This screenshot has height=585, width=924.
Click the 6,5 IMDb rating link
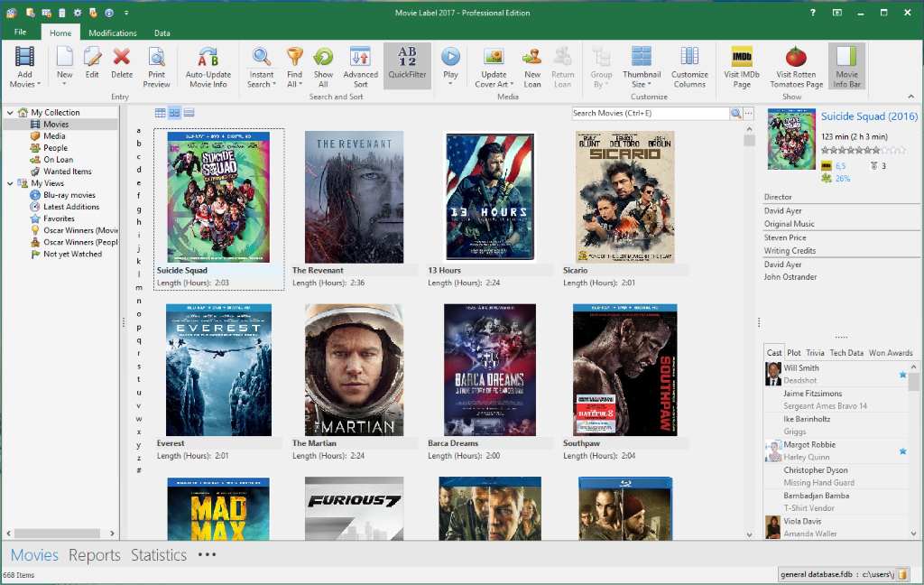(x=840, y=166)
